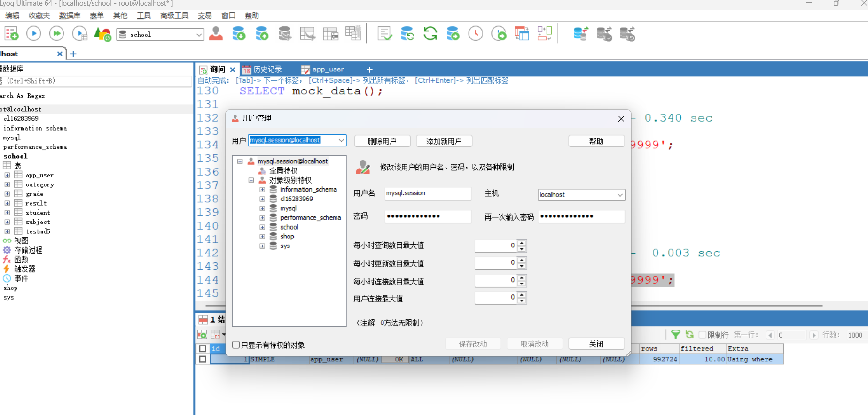
Task: Click the gray table with pin icon
Action: (353, 33)
